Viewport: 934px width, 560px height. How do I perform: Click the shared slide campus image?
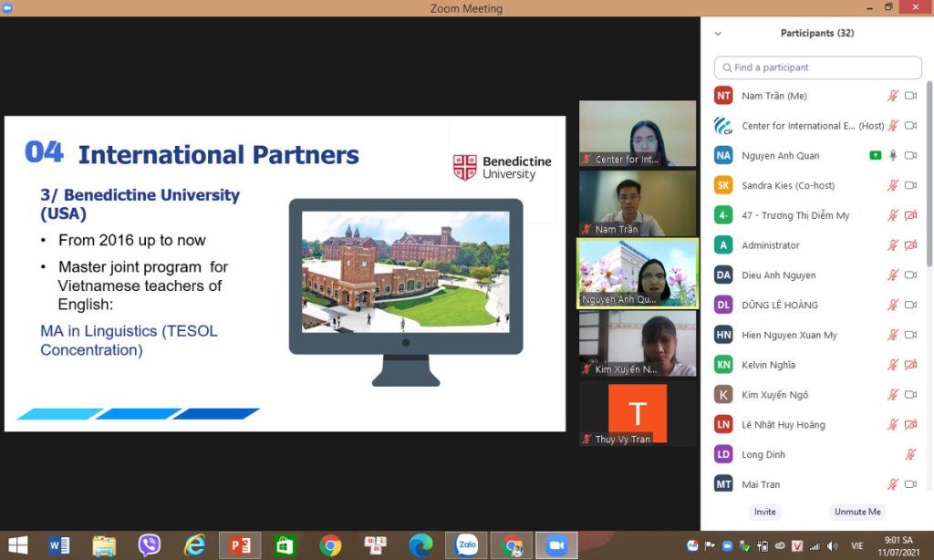[x=406, y=272]
